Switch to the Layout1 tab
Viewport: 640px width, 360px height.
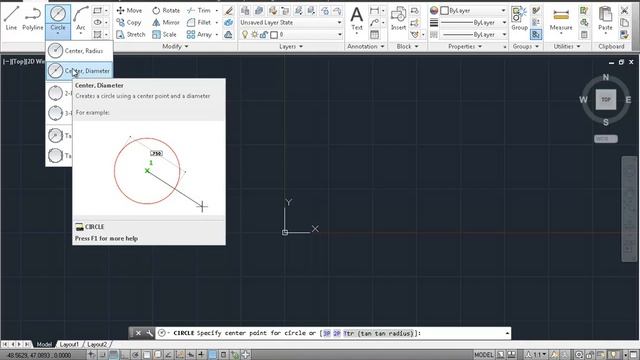pyautogui.click(x=69, y=344)
